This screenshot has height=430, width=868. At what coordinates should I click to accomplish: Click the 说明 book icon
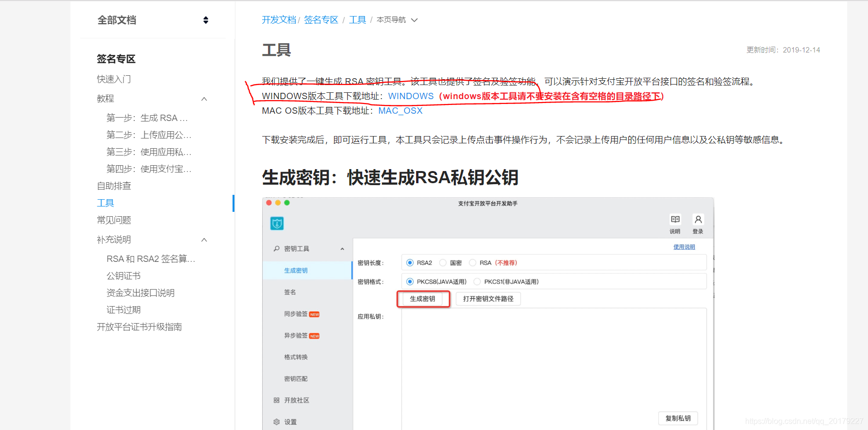pos(675,220)
